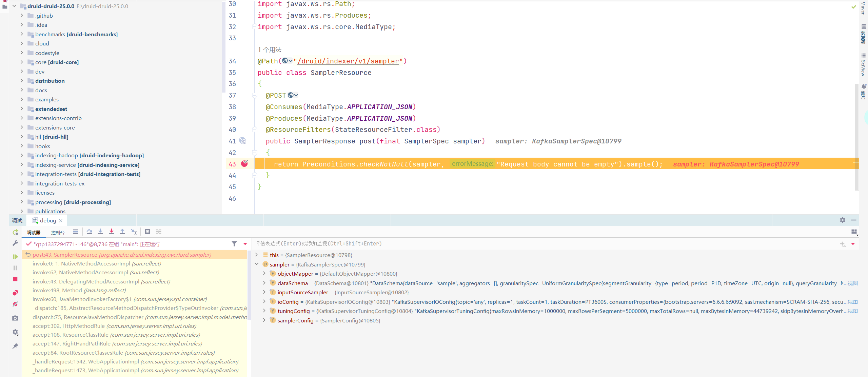
Task: Click the Step Out icon
Action: (122, 232)
